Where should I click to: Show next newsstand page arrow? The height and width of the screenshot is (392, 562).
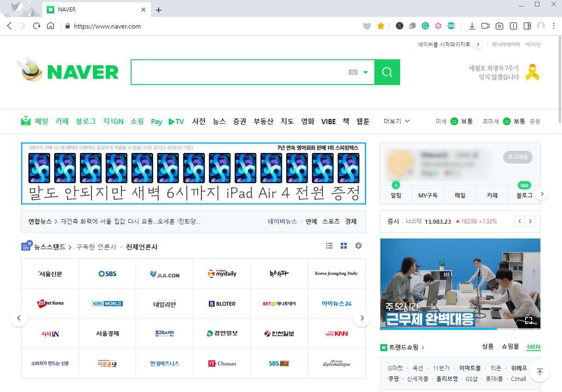pyautogui.click(x=362, y=318)
